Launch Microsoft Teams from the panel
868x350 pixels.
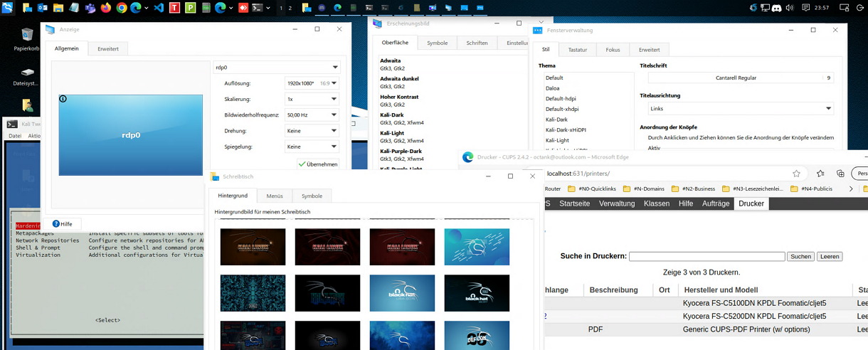pos(90,8)
